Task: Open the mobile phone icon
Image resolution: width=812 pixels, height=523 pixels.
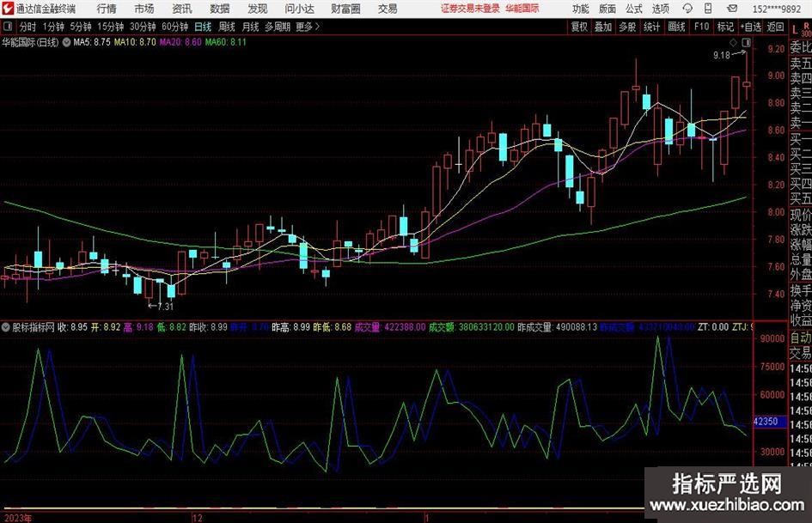Action: pyautogui.click(x=708, y=9)
